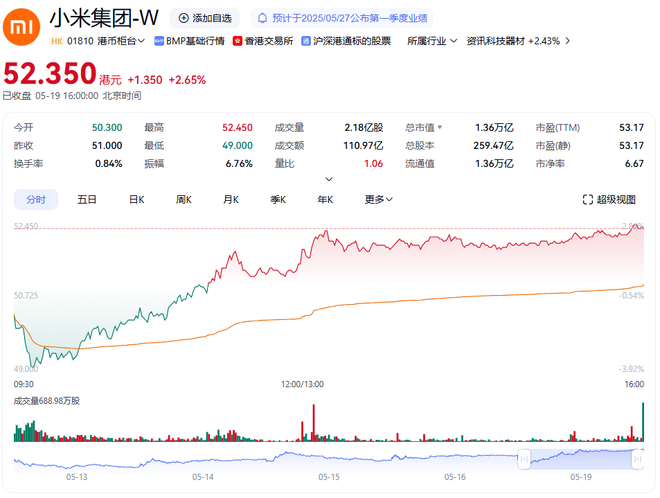Click the +2.65% change percentage
Screen dimensions: 660x498
pos(187,80)
